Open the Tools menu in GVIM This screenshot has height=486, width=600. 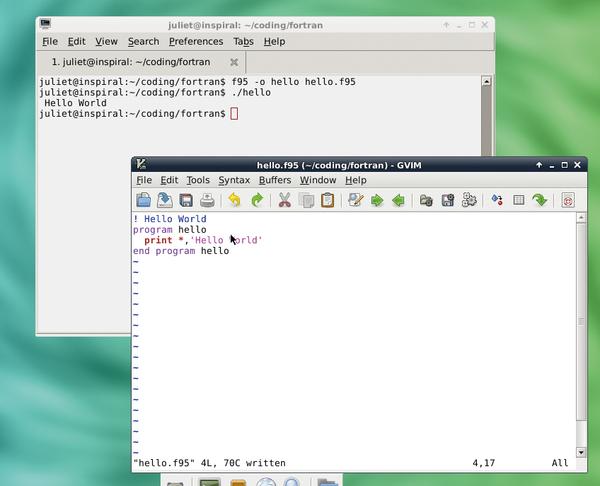198,180
